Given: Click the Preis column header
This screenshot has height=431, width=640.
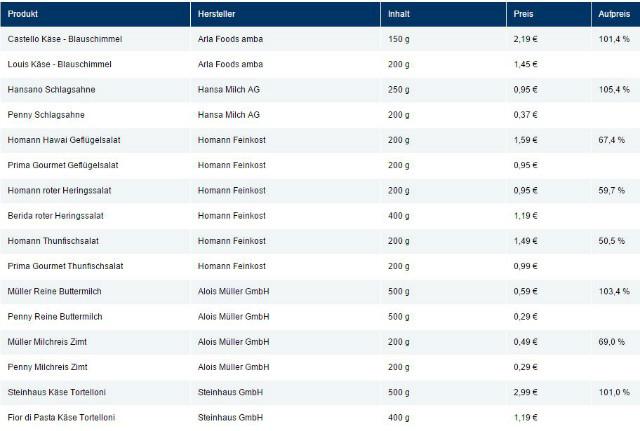Looking at the screenshot, I should coord(523,15).
